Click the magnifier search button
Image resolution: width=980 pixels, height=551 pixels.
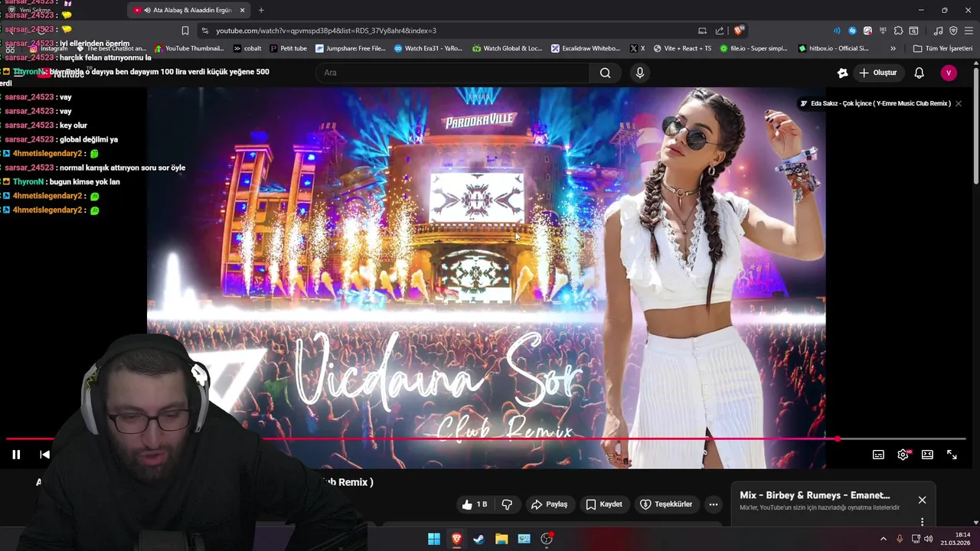606,73
